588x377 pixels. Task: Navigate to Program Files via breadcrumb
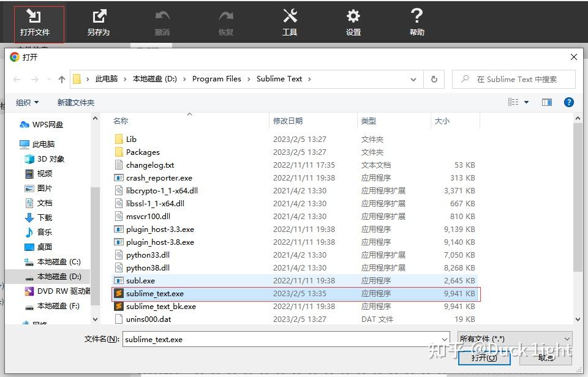pos(216,79)
